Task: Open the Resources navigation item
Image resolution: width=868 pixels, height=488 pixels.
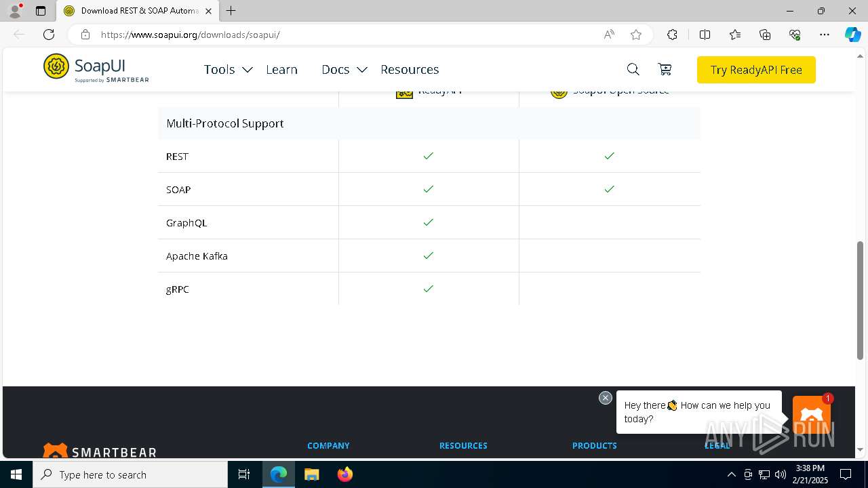Action: click(x=410, y=69)
